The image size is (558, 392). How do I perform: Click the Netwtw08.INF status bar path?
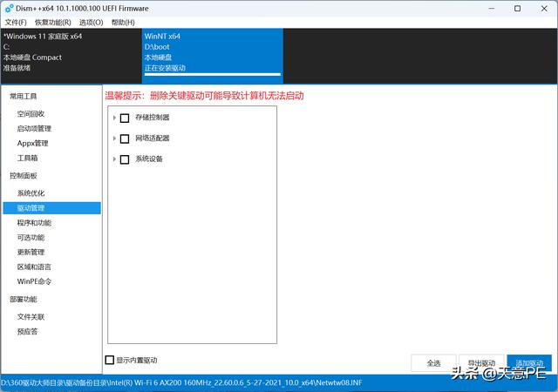click(181, 382)
